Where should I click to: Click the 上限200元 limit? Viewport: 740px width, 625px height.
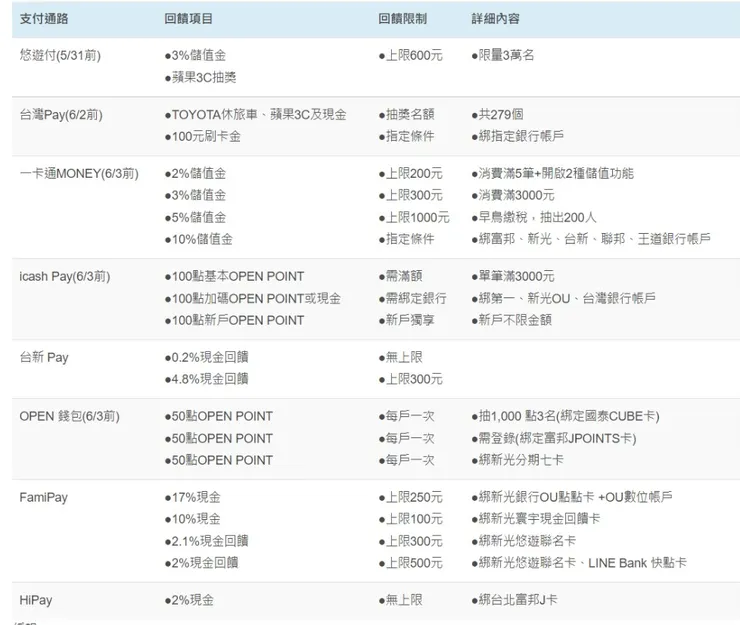tap(411, 174)
